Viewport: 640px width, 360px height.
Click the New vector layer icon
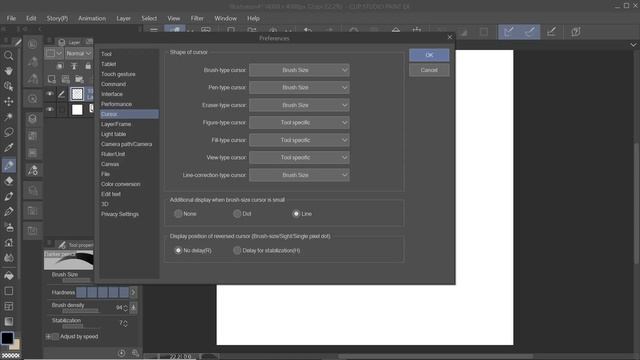(x=65, y=79)
